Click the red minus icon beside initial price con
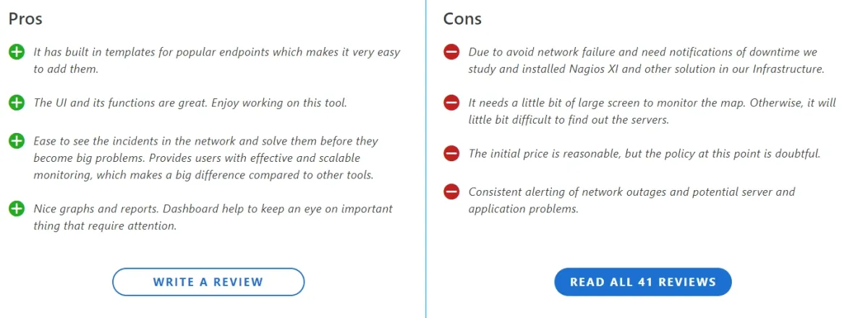Viewport: 868px width, 318px height. click(451, 153)
